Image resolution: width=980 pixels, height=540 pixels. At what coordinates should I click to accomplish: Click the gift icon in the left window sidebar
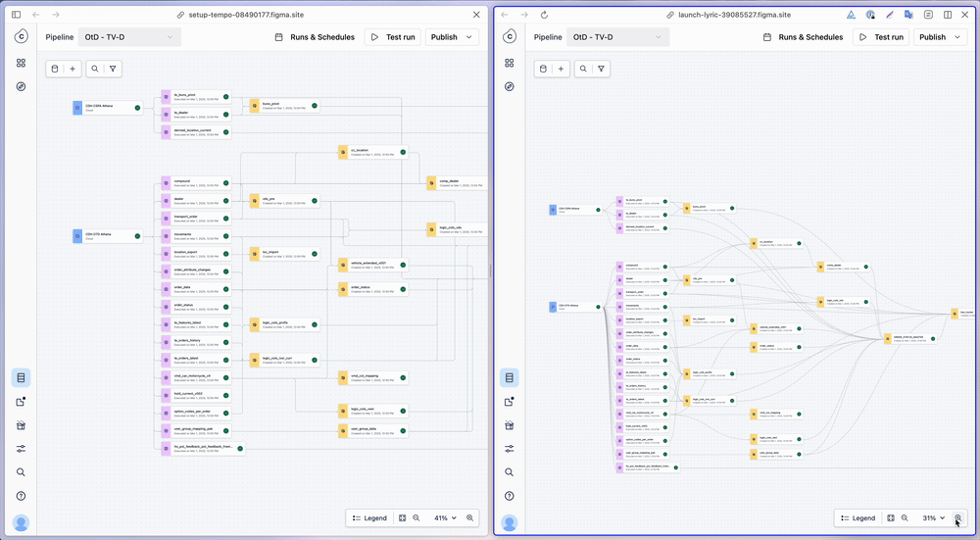click(22, 425)
